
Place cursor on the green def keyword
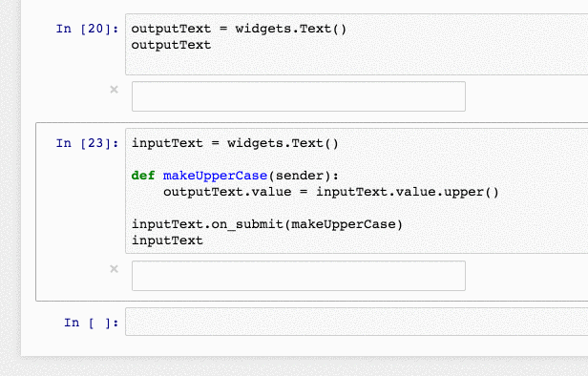coord(143,176)
